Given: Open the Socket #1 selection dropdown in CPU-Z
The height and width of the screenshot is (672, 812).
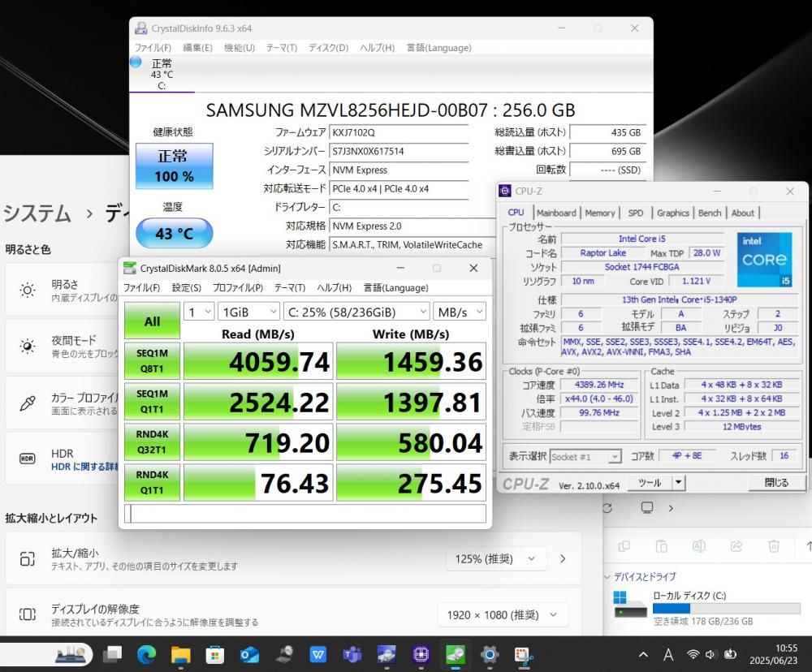Looking at the screenshot, I should (x=585, y=457).
